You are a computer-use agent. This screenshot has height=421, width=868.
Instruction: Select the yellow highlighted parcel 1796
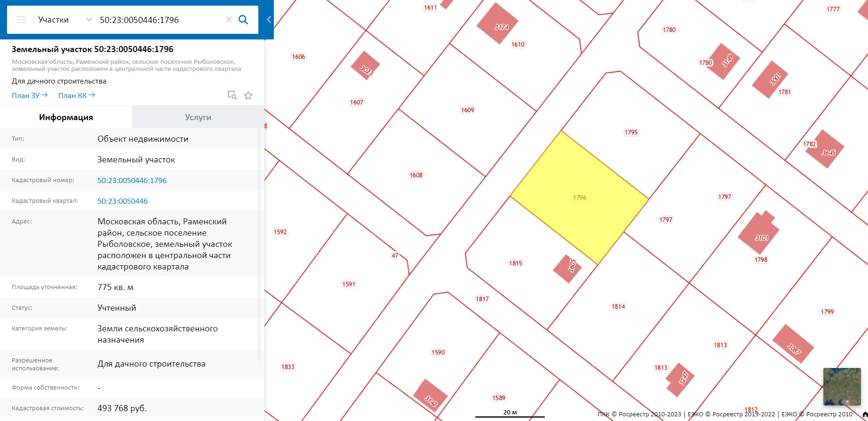pyautogui.click(x=579, y=198)
